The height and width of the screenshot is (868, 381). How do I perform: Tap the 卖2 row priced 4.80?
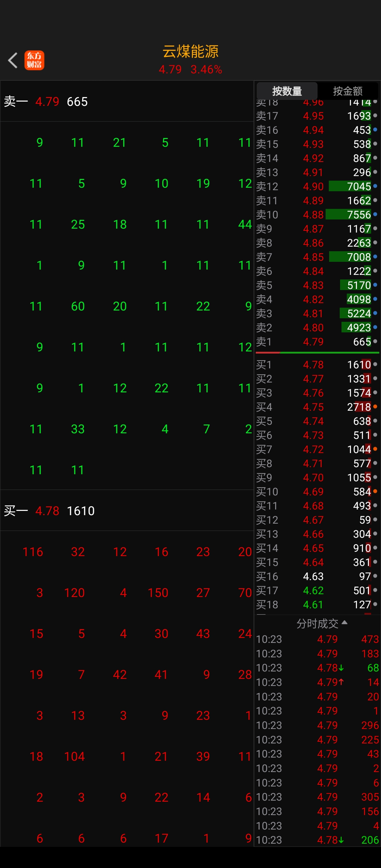point(317,327)
